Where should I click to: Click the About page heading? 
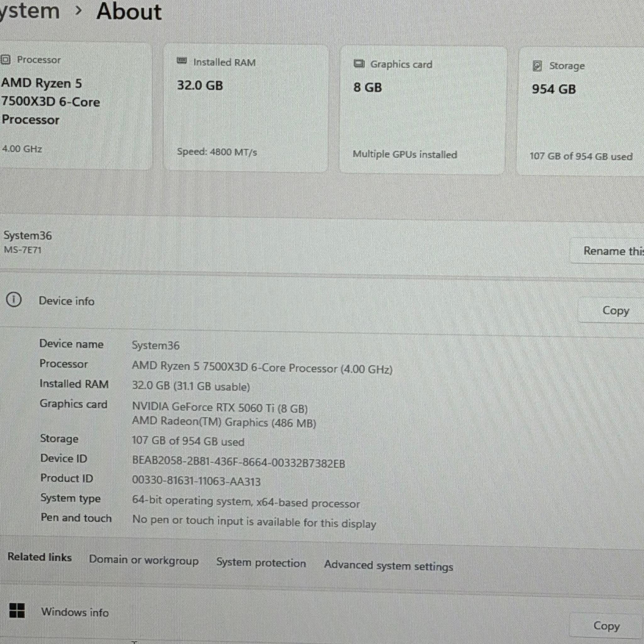click(x=129, y=11)
